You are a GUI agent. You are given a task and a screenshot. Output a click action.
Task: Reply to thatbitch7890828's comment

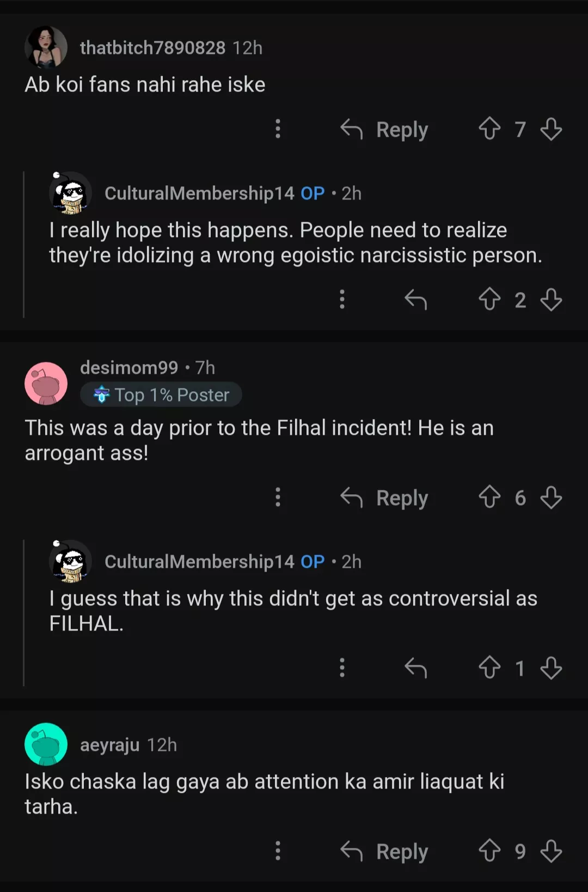384,130
